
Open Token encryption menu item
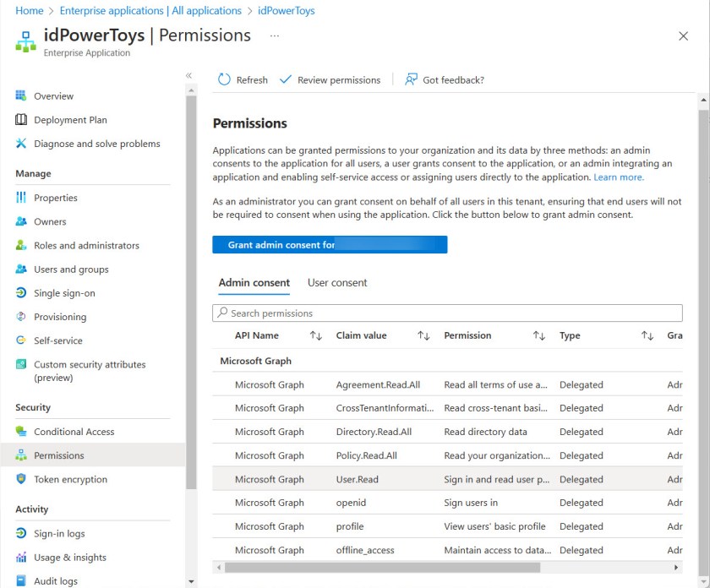[71, 479]
